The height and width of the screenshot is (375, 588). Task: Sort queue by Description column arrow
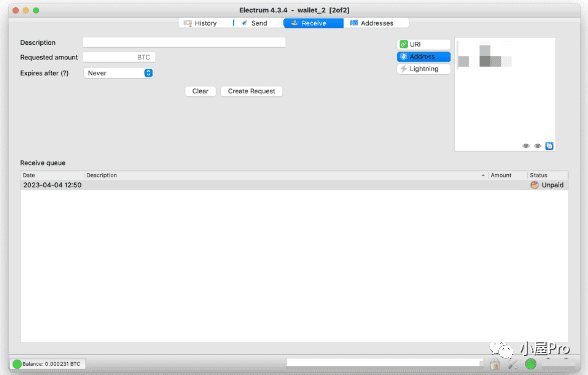(483, 175)
